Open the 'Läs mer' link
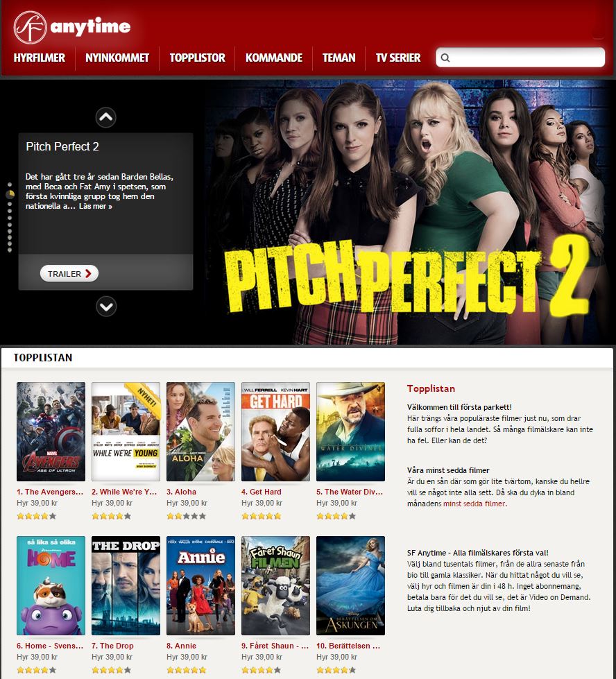 pyautogui.click(x=95, y=206)
